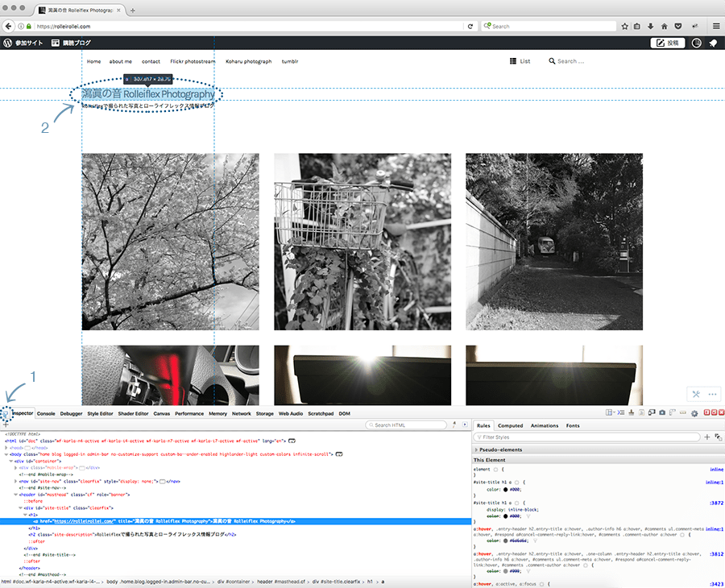Open WordPress notifications bell
725x588 pixels.
point(713,43)
